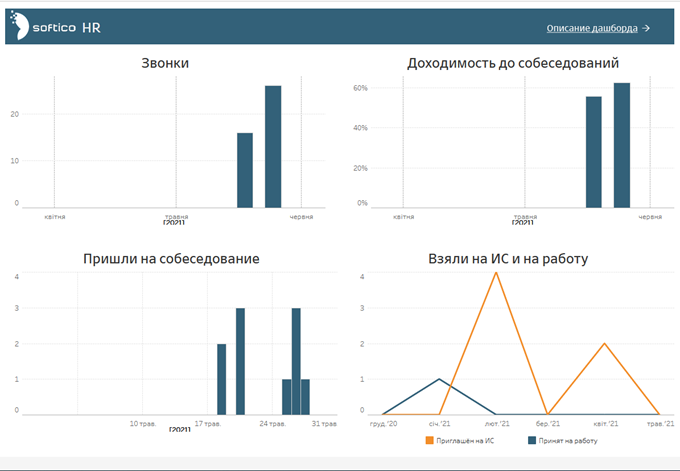Click the orange line peak at лют.'21
Image resolution: width=680 pixels, height=471 pixels.
495,272
